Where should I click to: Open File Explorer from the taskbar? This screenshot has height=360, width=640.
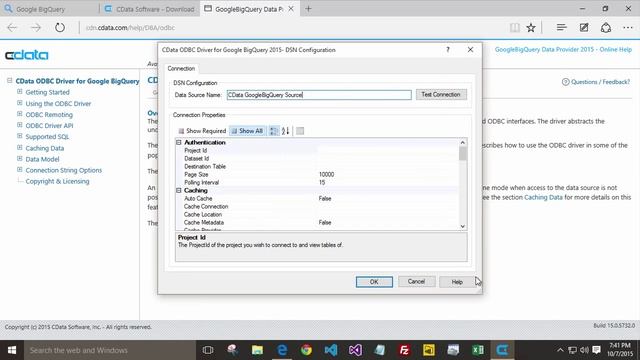(x=257, y=350)
